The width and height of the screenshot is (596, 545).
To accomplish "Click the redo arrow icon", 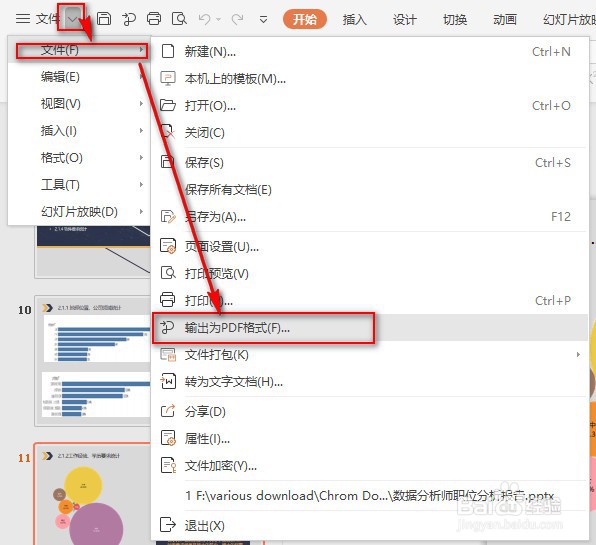I will pos(238,19).
